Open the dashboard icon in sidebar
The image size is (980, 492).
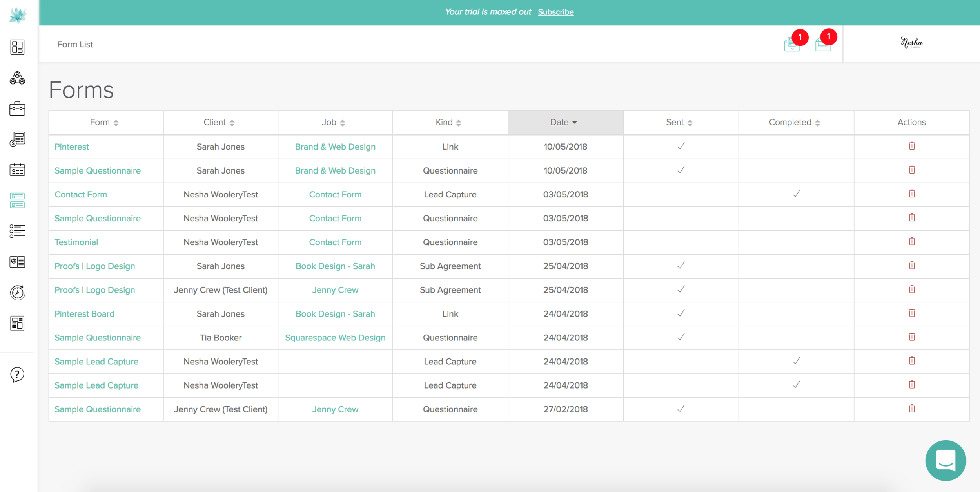coord(17,47)
